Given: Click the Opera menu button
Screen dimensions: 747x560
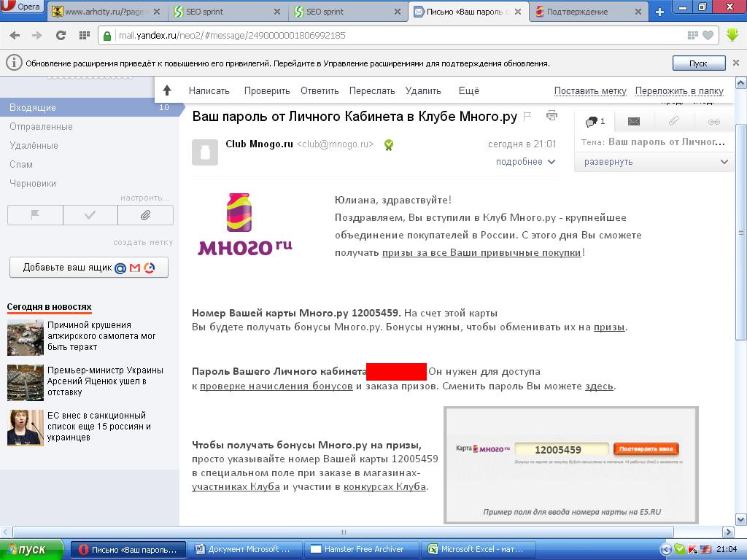Looking at the screenshot, I should pyautogui.click(x=22, y=7).
